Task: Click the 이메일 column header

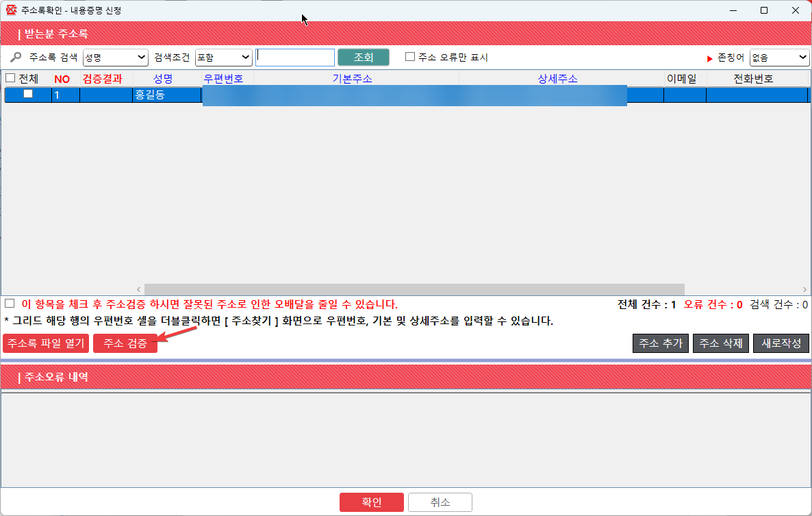Action: click(x=681, y=79)
